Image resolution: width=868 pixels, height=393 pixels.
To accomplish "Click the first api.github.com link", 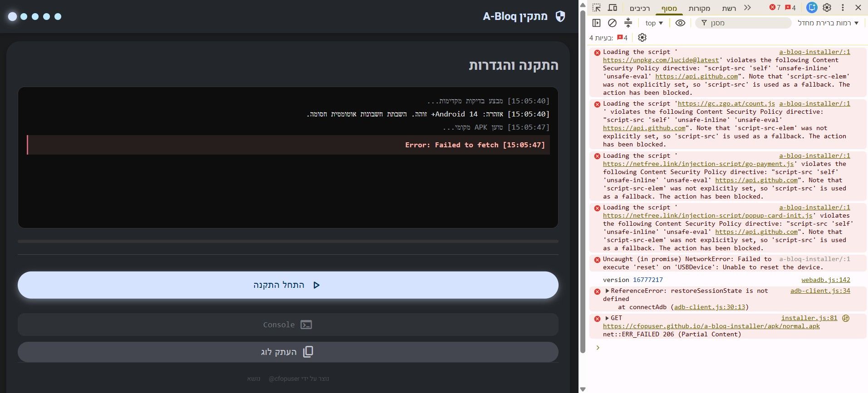I will [696, 76].
